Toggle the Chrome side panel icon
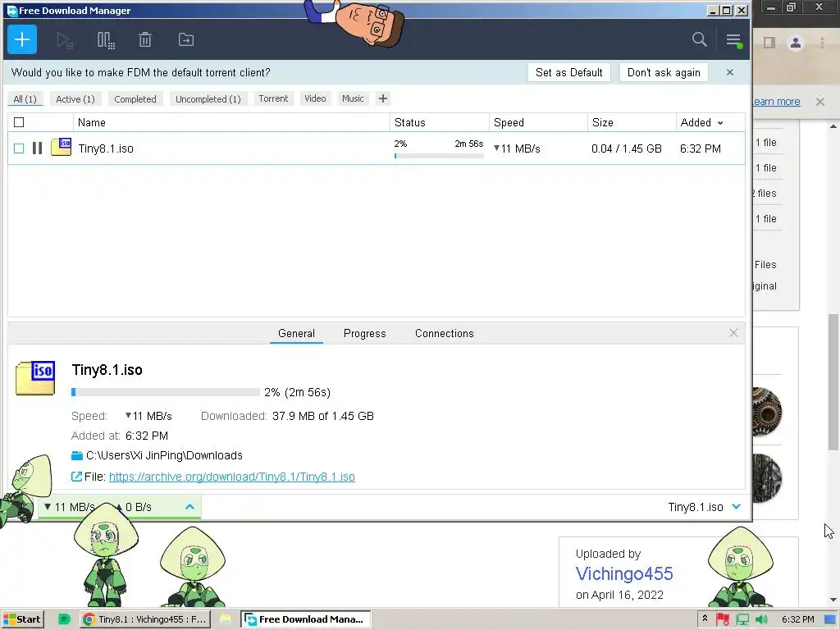This screenshot has height=630, width=840. coord(769,43)
